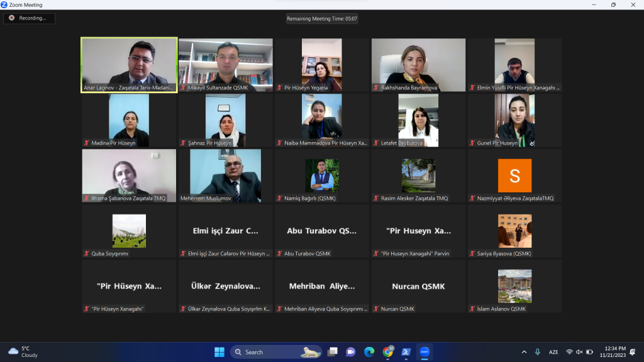The image size is (644, 362).
Task: Open Microsoft Edge from the taskbar
Action: click(369, 352)
